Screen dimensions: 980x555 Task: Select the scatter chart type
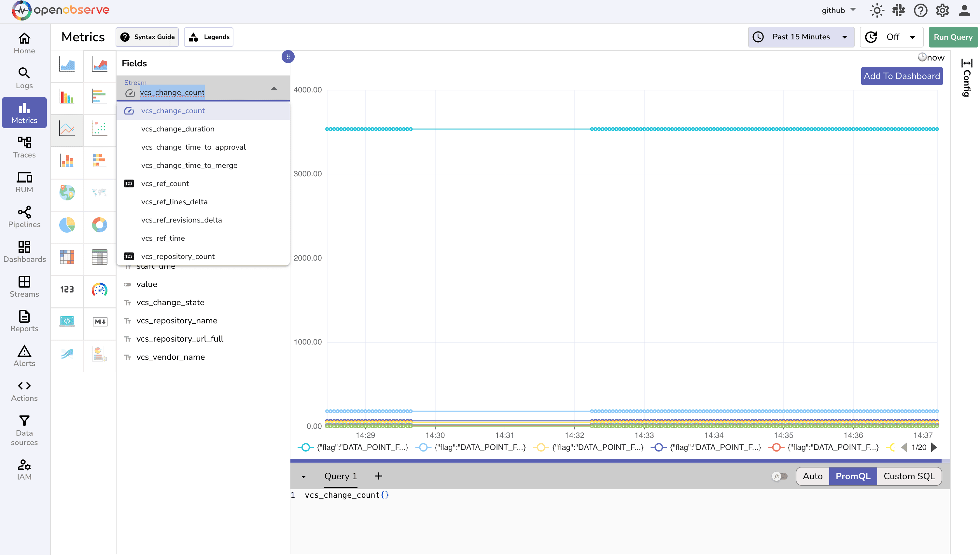(99, 129)
